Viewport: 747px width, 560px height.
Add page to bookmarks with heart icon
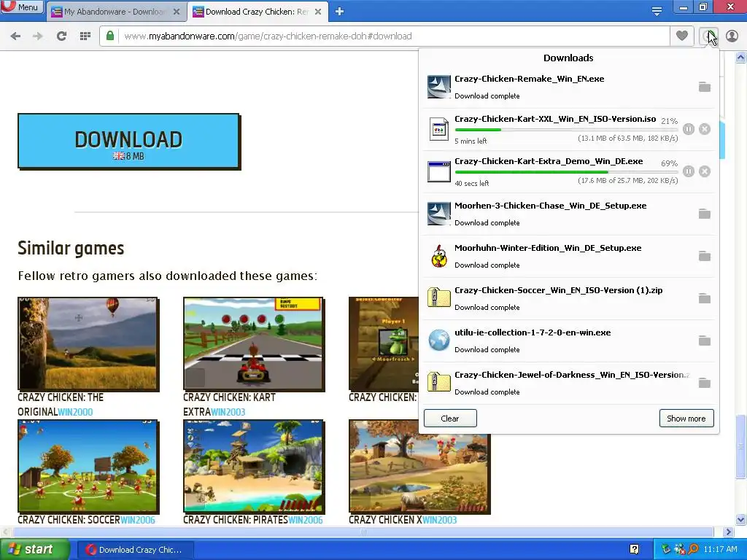[x=682, y=36]
